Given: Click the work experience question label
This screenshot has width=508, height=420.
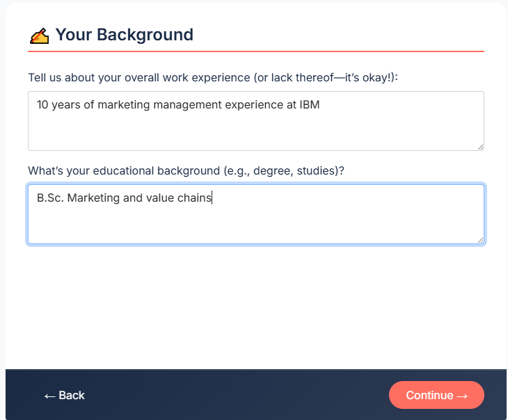Looking at the screenshot, I should tap(212, 77).
